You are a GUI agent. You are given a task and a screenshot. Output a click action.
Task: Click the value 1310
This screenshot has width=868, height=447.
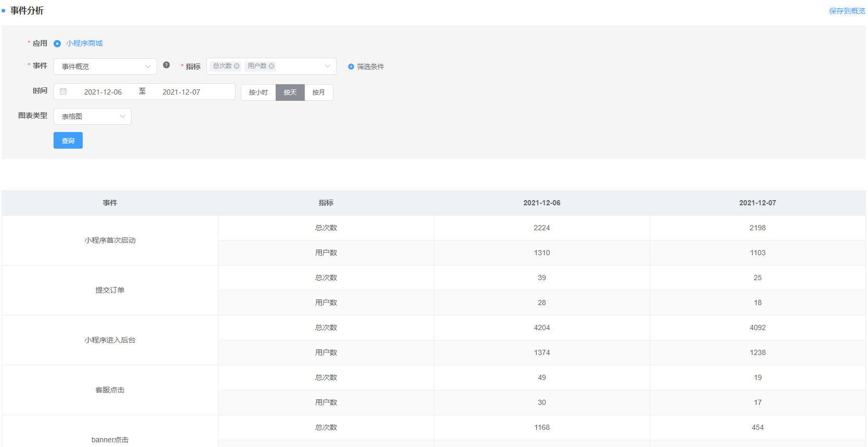pos(542,253)
